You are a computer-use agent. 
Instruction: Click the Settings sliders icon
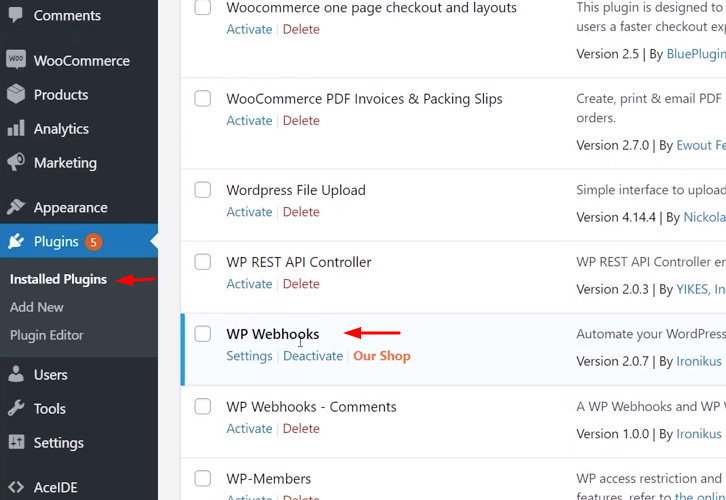[16, 442]
